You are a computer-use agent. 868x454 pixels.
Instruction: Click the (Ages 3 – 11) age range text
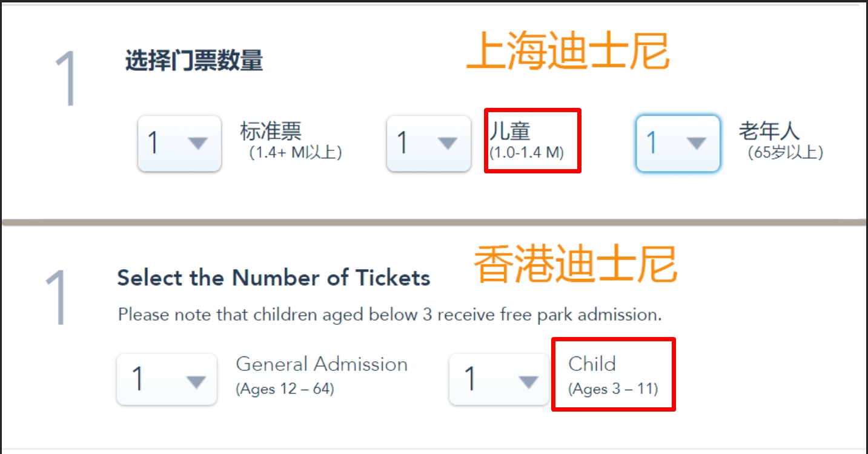coord(613,388)
